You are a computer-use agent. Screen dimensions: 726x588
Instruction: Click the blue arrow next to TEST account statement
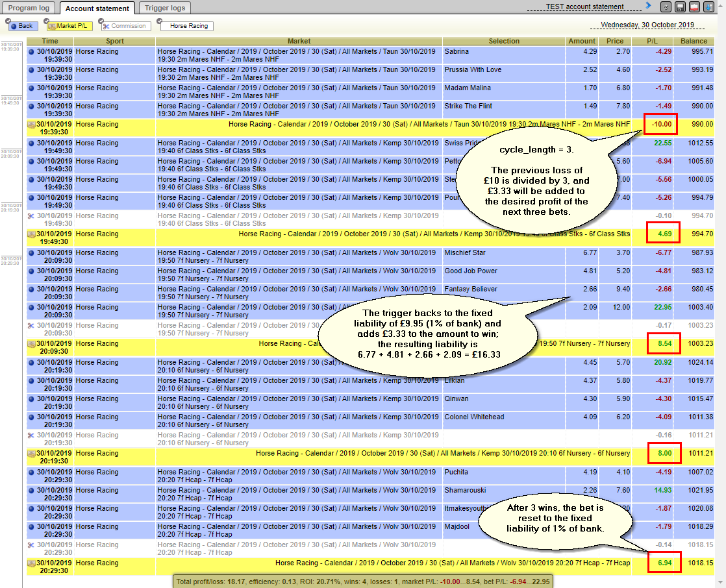coord(647,6)
